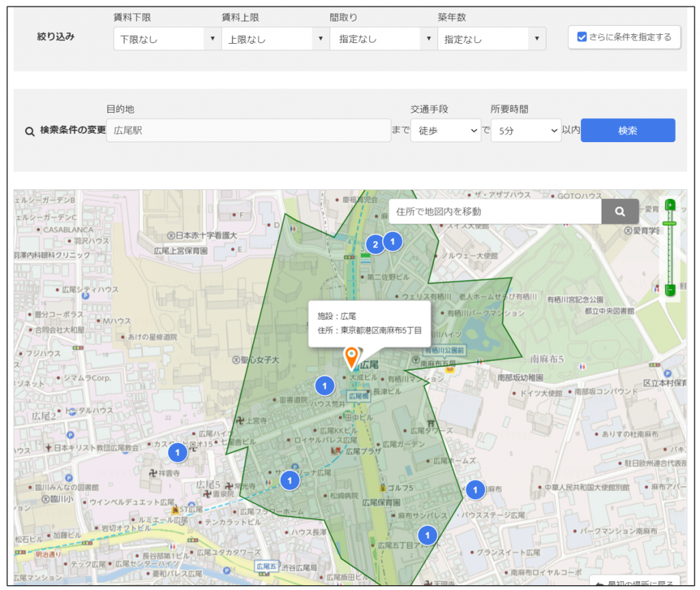Open the 築年数 dropdown
This screenshot has height=590, width=700.
coord(491,39)
